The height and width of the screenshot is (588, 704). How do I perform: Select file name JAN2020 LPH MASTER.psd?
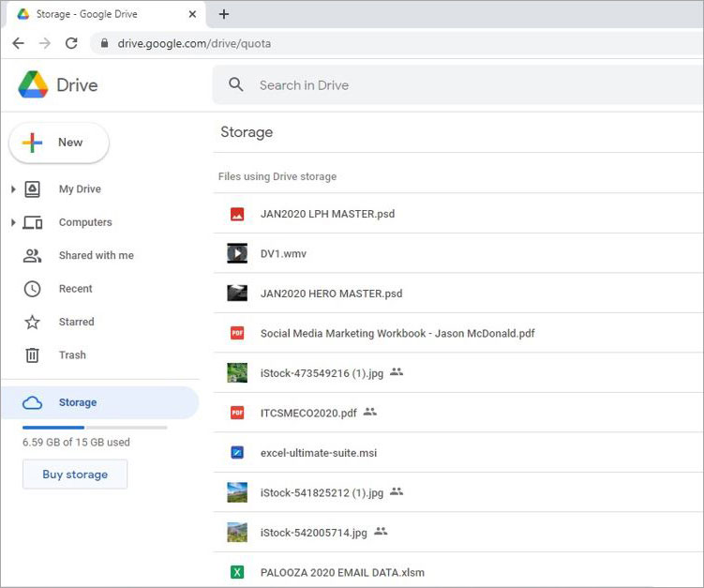327,214
